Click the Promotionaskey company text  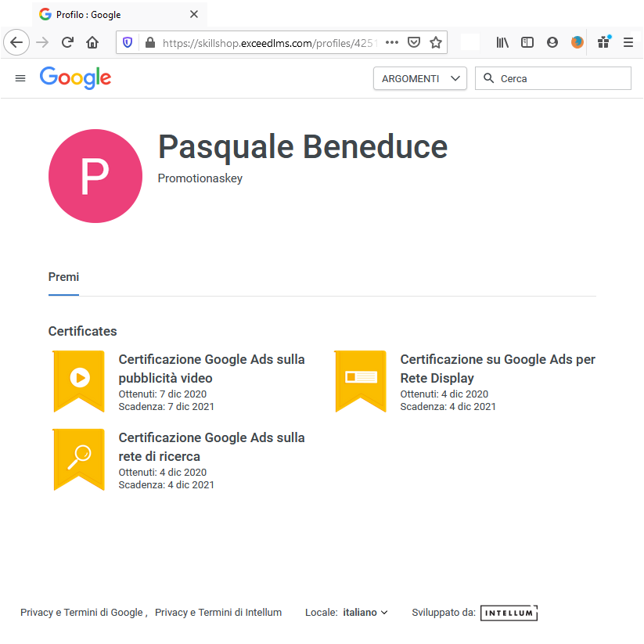pyautogui.click(x=200, y=178)
